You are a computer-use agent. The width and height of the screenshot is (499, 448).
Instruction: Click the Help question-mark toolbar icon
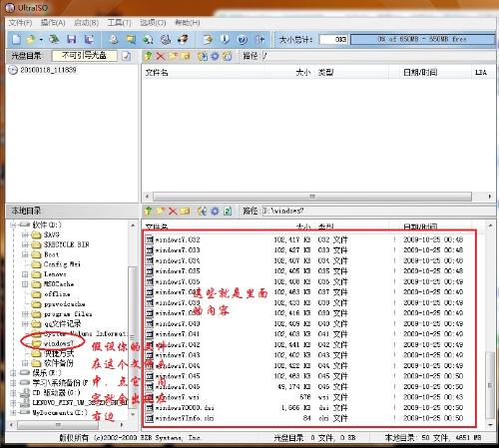click(243, 40)
